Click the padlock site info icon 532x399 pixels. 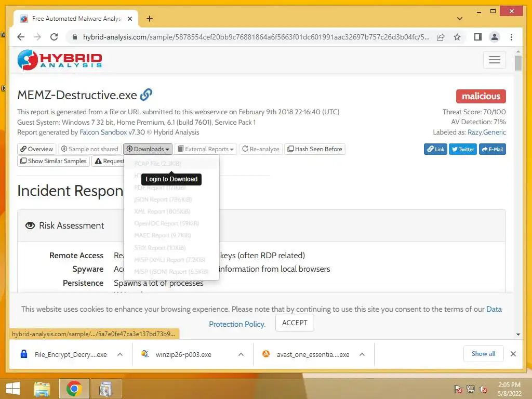pyautogui.click(x=75, y=37)
